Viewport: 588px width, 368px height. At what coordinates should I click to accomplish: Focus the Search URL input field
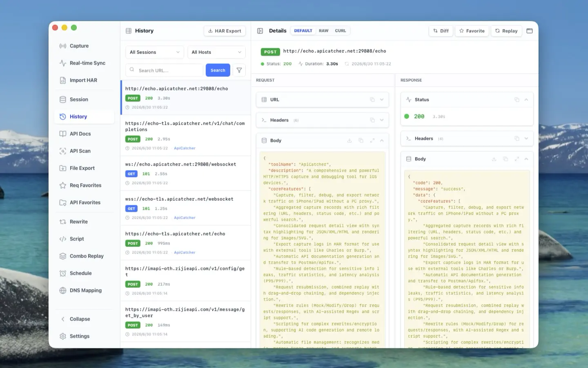165,70
